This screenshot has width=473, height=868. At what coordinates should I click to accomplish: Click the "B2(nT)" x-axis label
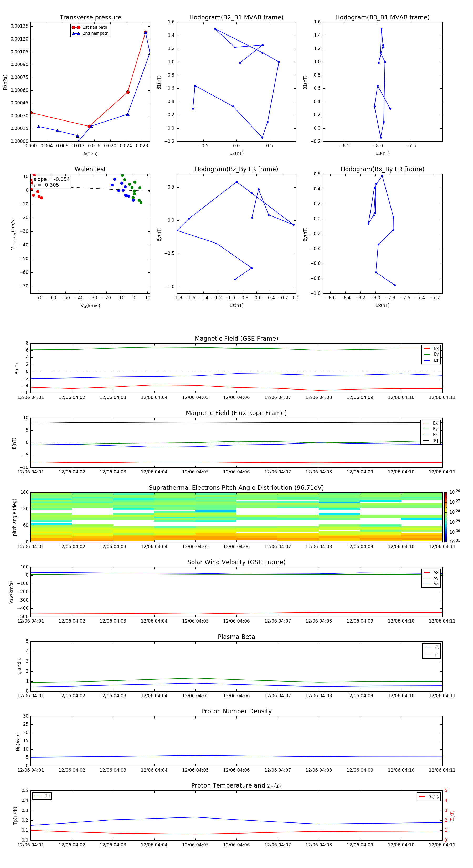pyautogui.click(x=236, y=153)
